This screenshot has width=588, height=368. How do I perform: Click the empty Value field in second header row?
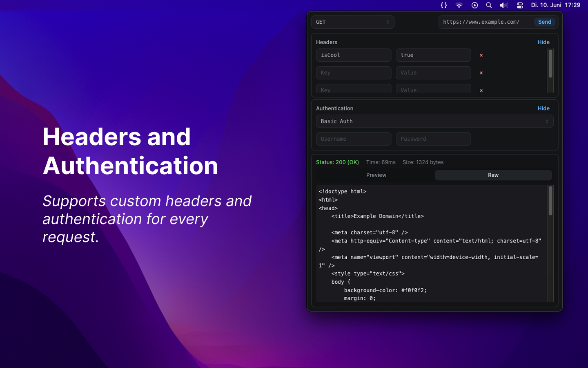[433, 73]
